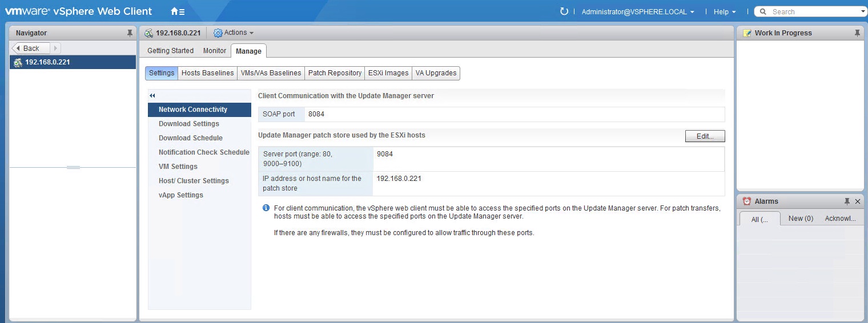
Task: Select 192.168.0.221 in the Navigator tree
Action: [47, 62]
